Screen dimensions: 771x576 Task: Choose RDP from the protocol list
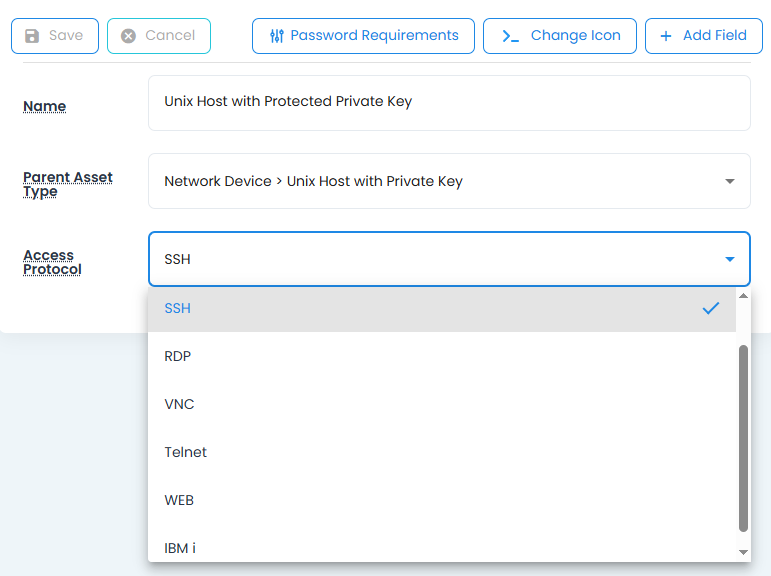coord(178,356)
